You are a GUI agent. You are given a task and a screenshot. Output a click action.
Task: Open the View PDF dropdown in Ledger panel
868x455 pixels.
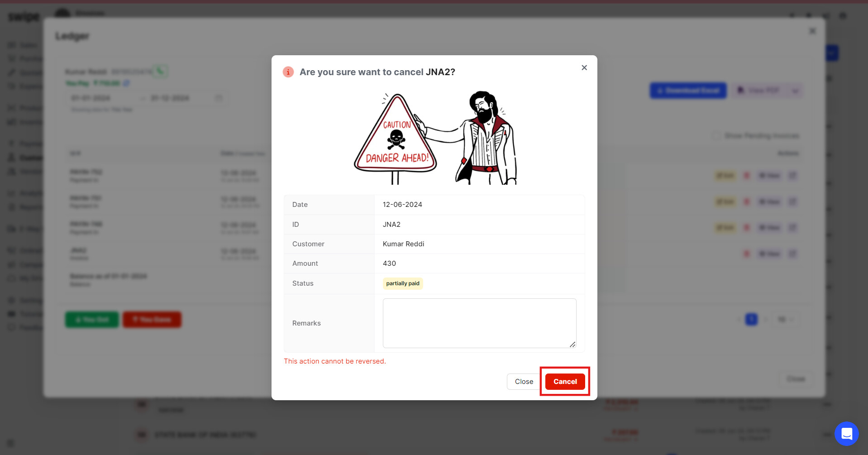[795, 91]
